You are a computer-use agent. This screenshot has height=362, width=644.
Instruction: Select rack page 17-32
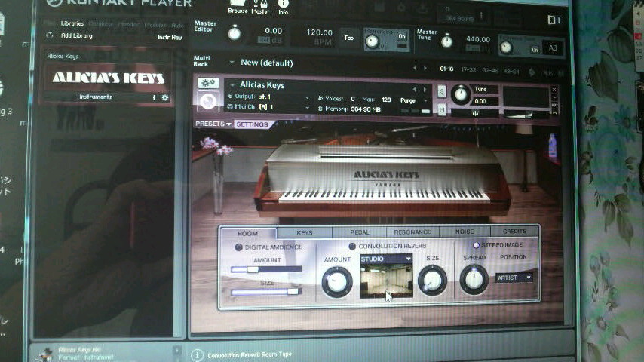468,70
